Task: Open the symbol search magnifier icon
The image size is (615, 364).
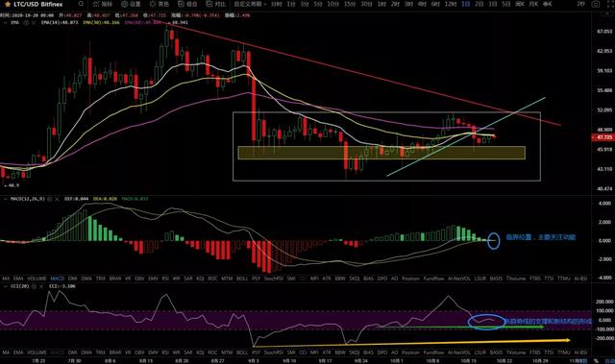Action: point(81,4)
